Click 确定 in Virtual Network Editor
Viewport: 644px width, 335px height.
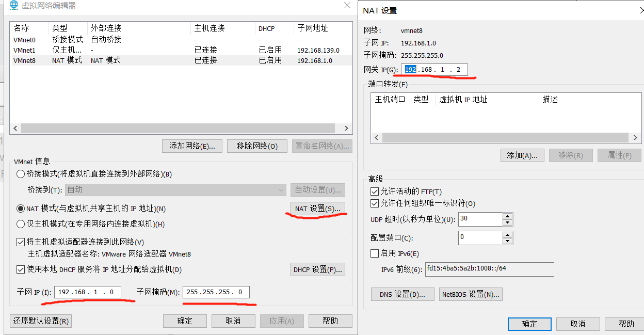185,321
